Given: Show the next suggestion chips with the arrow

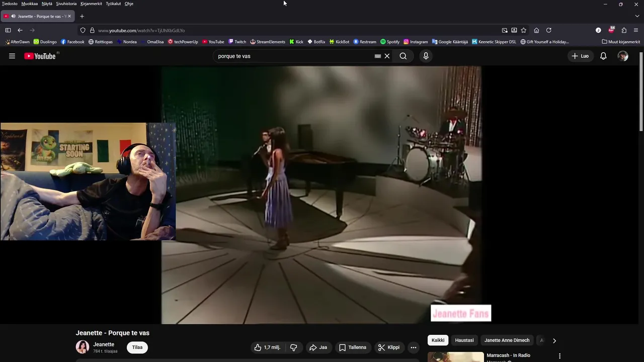Looking at the screenshot, I should [554, 340].
